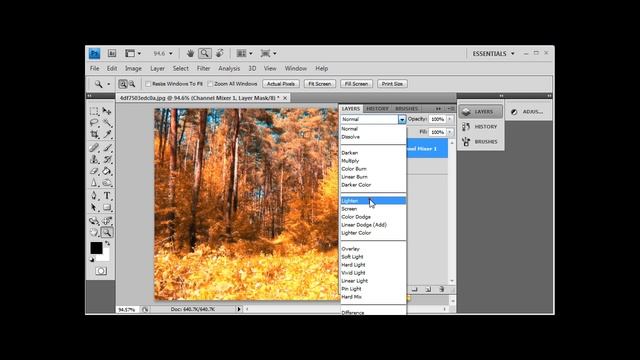
Task: Select the Eraser tool
Action: (94, 171)
